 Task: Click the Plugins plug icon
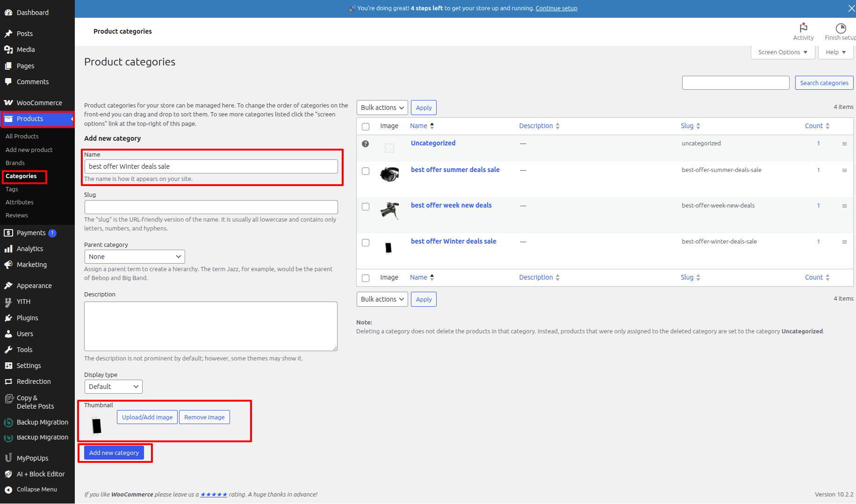(x=8, y=318)
